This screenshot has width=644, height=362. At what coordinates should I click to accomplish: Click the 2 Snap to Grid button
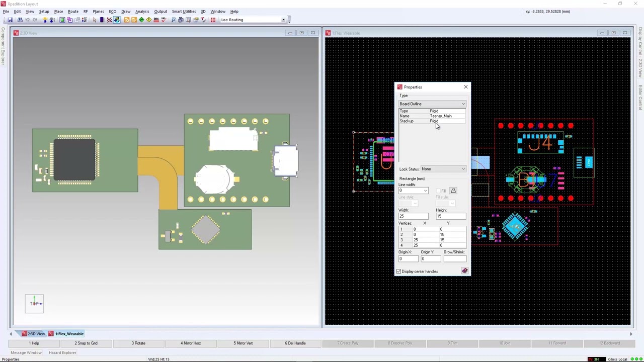pos(86,343)
